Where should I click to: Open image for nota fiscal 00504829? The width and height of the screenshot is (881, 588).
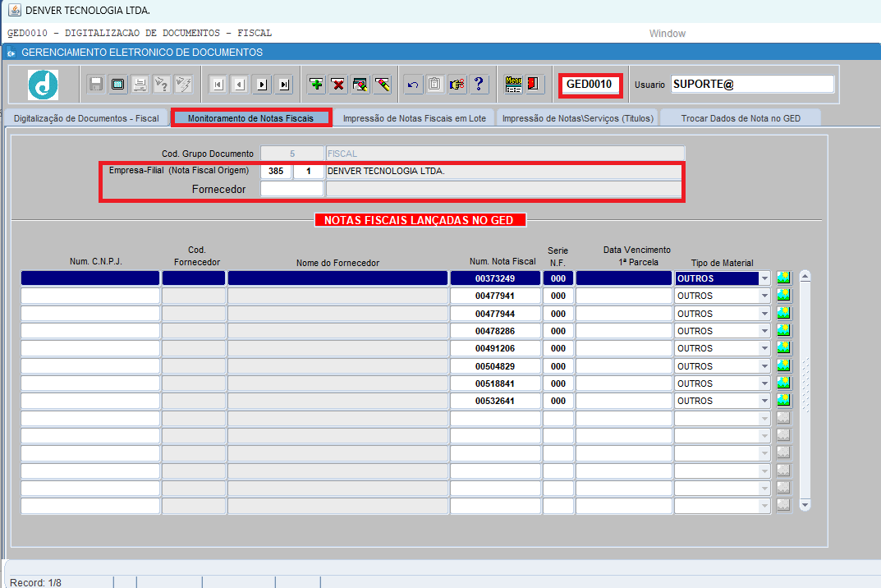pyautogui.click(x=784, y=365)
